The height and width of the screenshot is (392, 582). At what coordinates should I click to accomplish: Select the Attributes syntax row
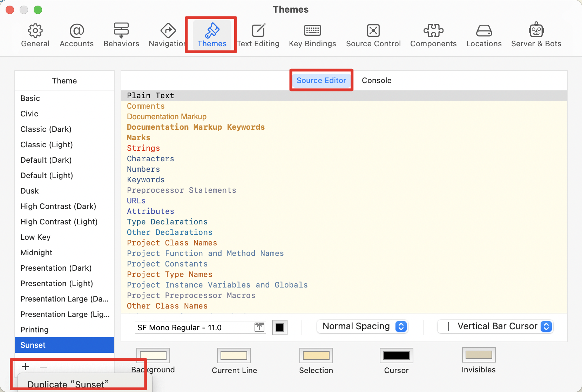pos(344,211)
